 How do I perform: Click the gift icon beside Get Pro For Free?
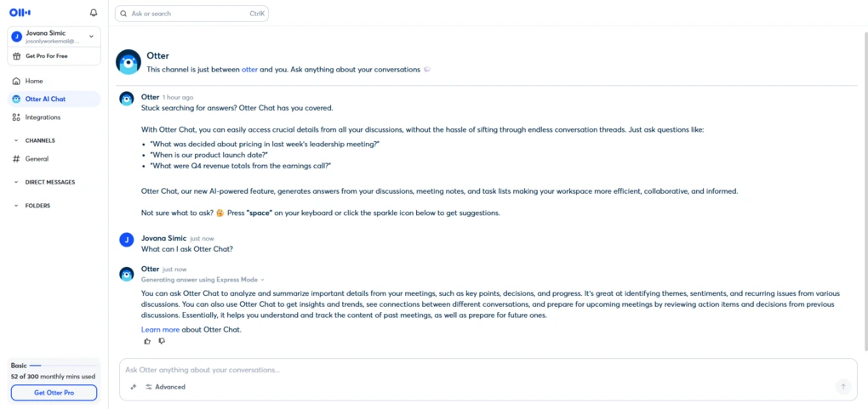pos(17,56)
